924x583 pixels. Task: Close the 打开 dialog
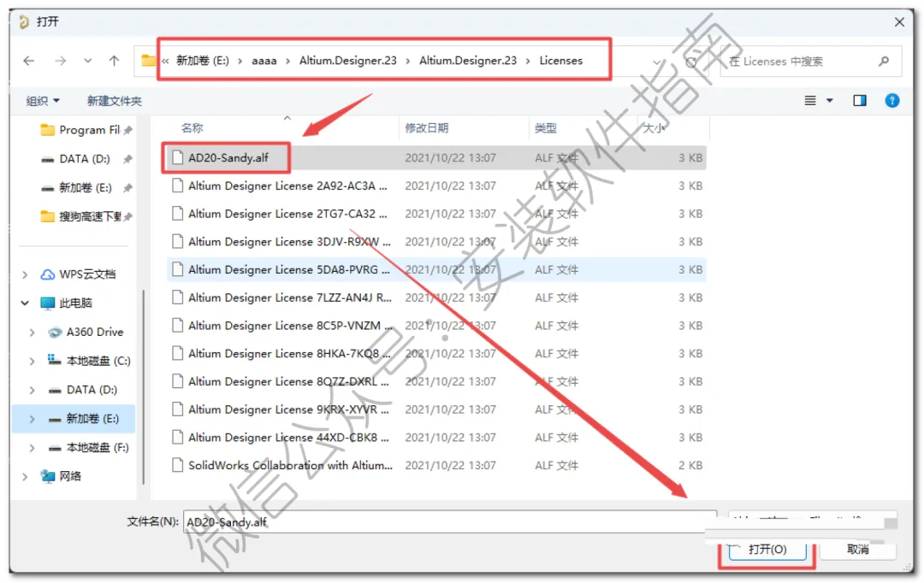click(x=899, y=21)
